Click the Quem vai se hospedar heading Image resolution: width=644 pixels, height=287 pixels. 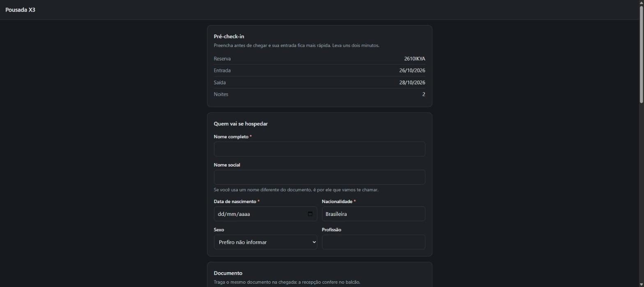(241, 124)
